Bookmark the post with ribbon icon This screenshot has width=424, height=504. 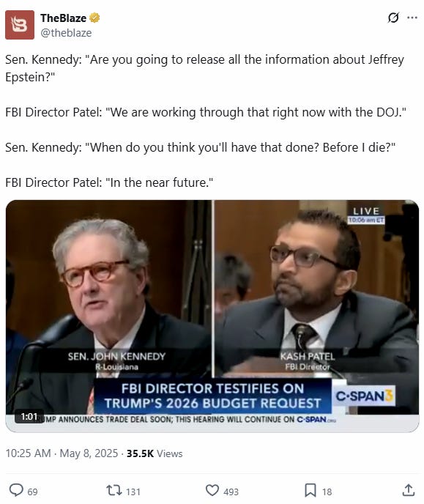point(310,491)
